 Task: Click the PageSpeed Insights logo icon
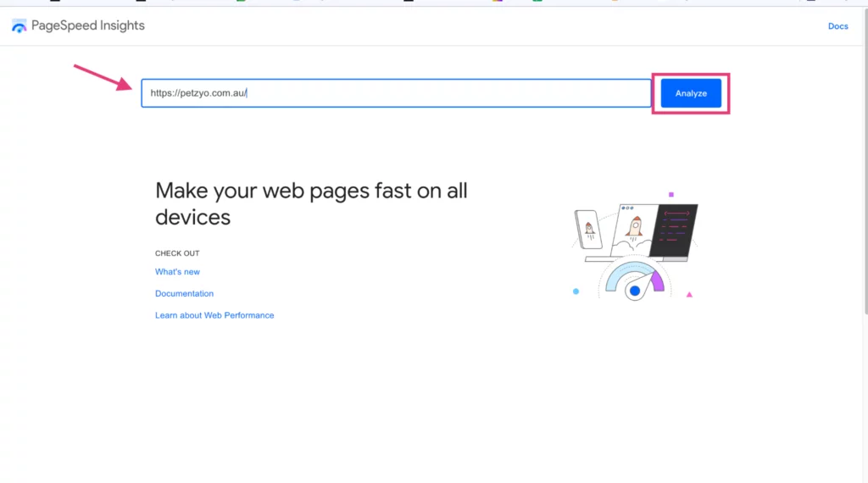coord(19,26)
